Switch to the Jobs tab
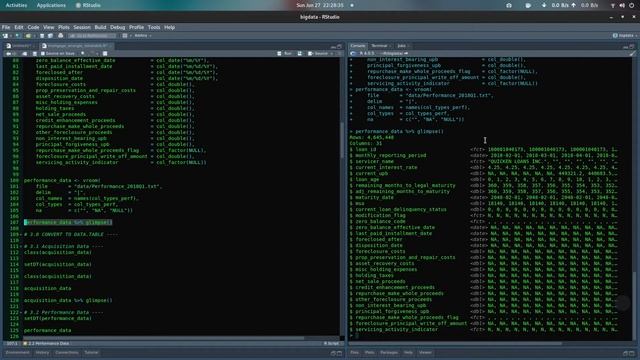Image resolution: width=640 pixels, height=360 pixels. click(x=402, y=46)
